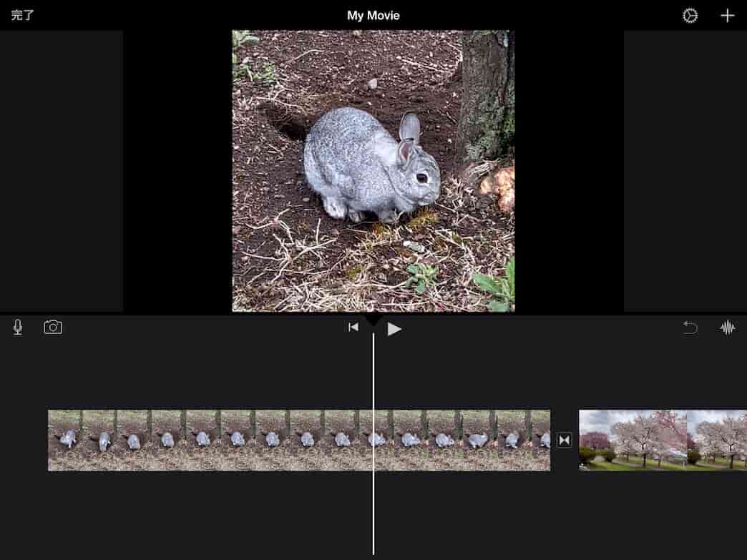The width and height of the screenshot is (747, 560).
Task: Start voiceover with the microphone icon
Action: tap(18, 327)
